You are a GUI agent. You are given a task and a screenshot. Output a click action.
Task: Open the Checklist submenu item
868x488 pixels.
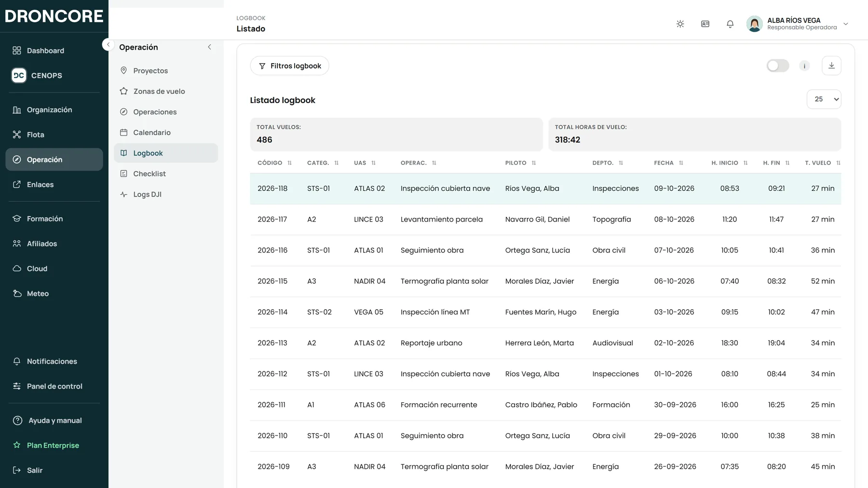point(166,173)
